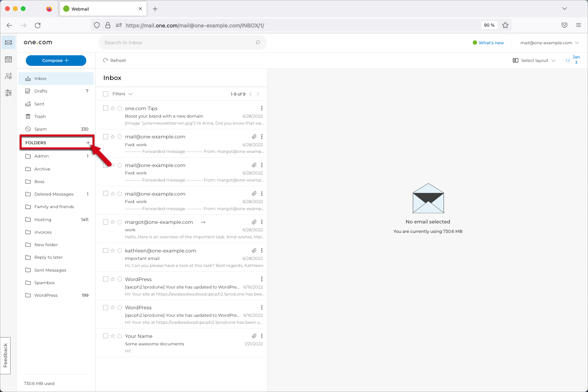Switch to the Spam folder
The height and width of the screenshot is (392, 588).
pos(40,129)
